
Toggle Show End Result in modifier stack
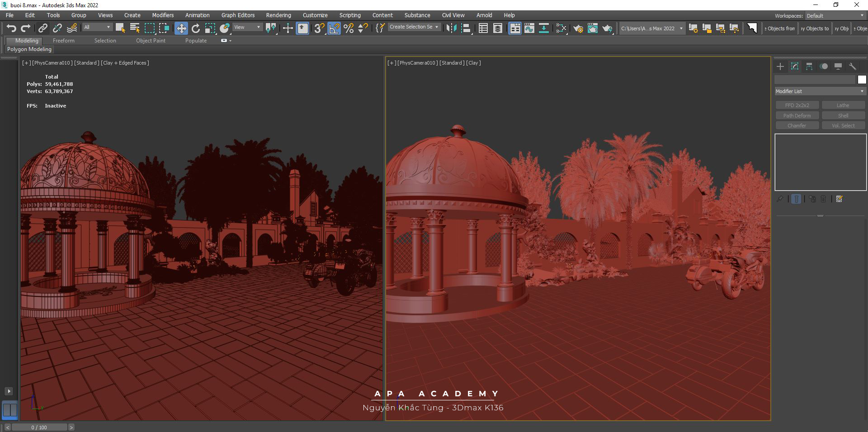796,199
